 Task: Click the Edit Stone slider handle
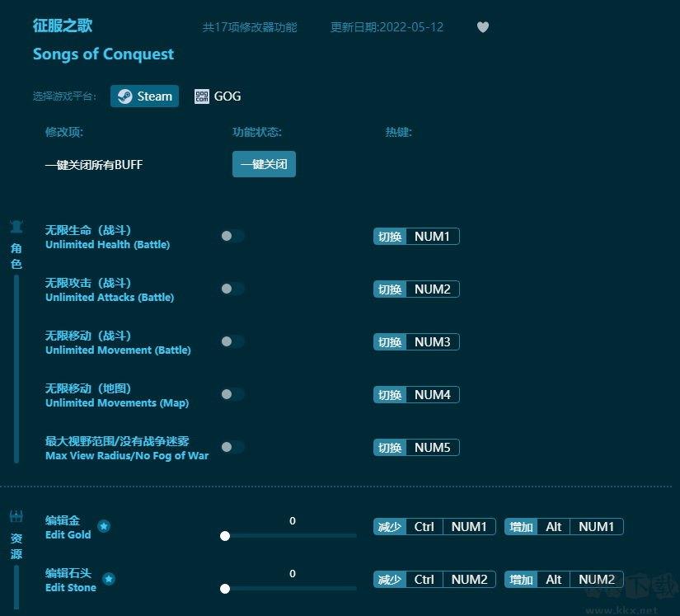[225, 589]
